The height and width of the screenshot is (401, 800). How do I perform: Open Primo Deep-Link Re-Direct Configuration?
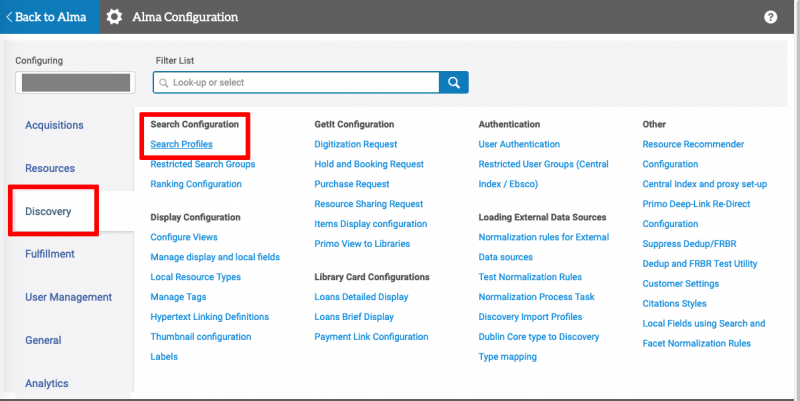pos(696,214)
